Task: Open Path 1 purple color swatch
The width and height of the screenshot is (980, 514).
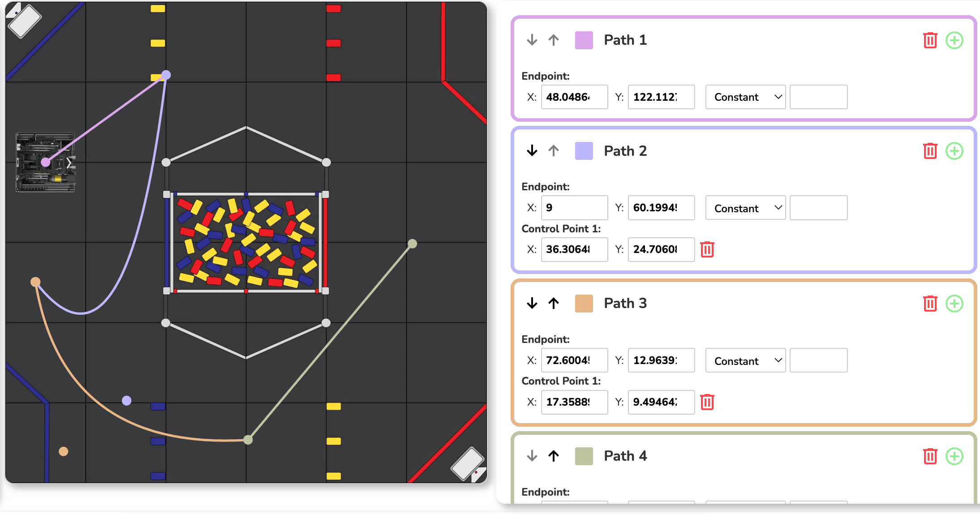Action: pos(584,40)
